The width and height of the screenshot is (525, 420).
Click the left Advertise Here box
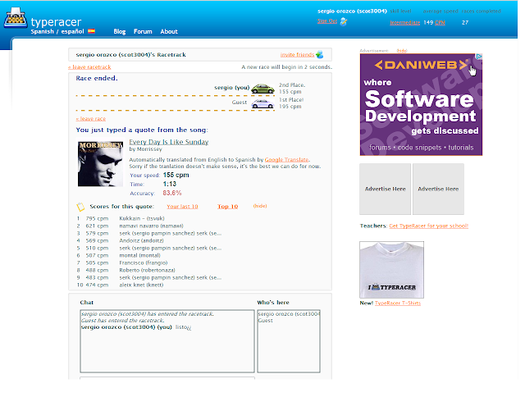[x=385, y=189]
